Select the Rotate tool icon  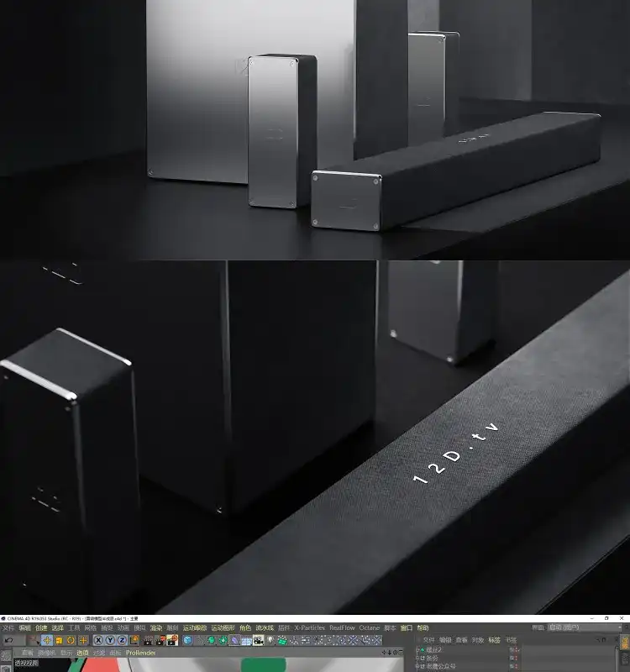[x=71, y=640]
